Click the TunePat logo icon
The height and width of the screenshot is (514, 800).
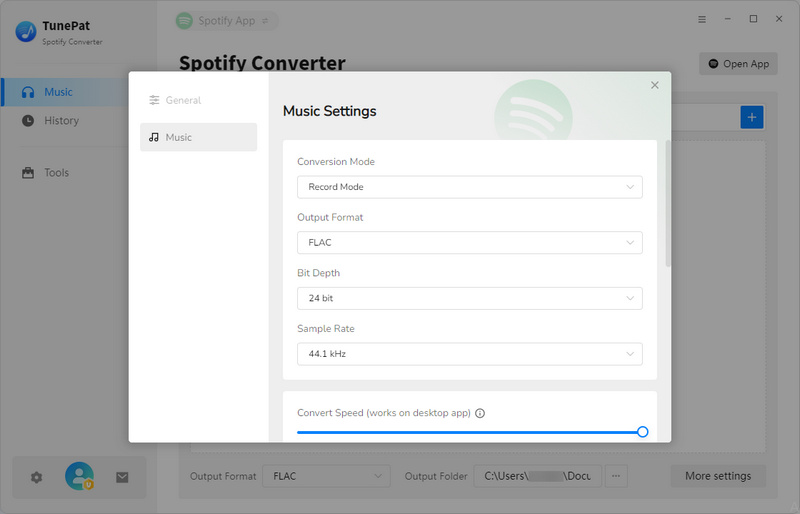[x=26, y=32]
